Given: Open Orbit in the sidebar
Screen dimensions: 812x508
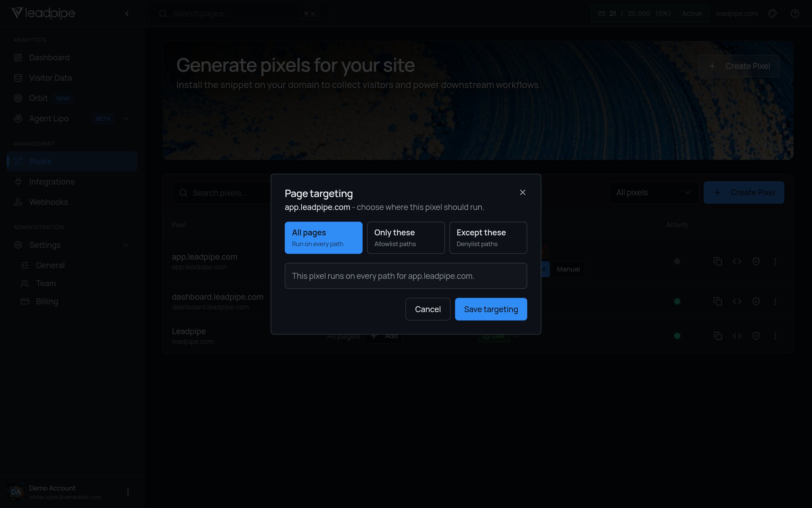Looking at the screenshot, I should pos(72,98).
